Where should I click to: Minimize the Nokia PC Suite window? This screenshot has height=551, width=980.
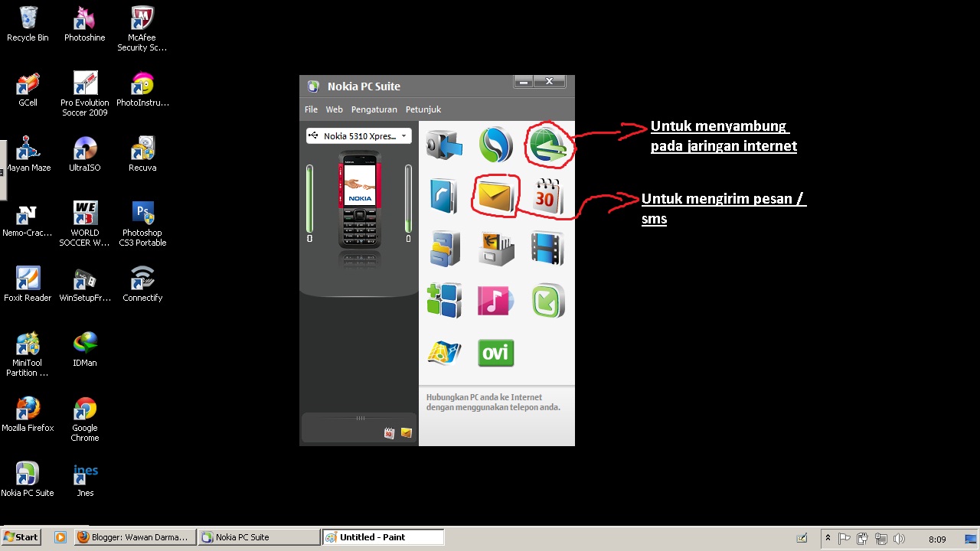click(x=523, y=82)
